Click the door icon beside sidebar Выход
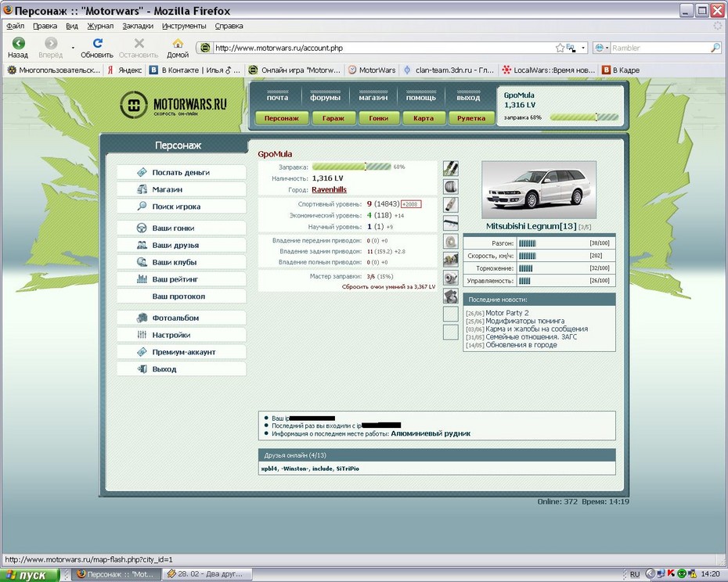 [142, 369]
